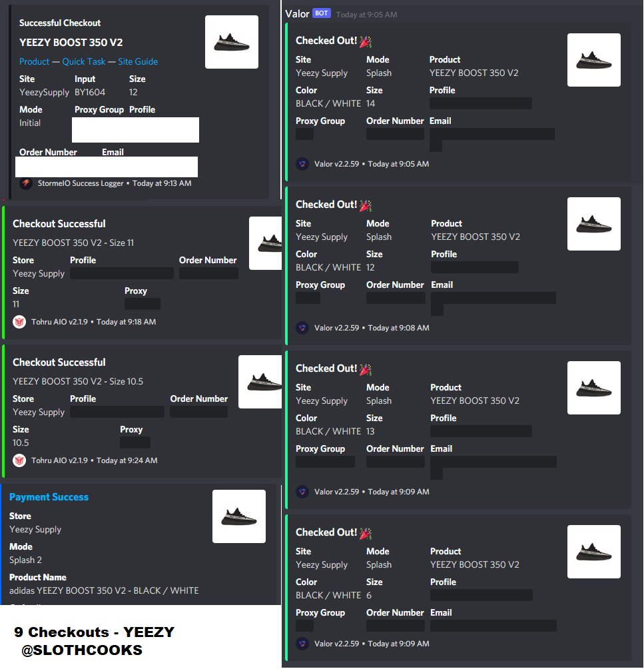Select 'YEEZY BOOST 350 V2 - Size 10.5' text

78,381
